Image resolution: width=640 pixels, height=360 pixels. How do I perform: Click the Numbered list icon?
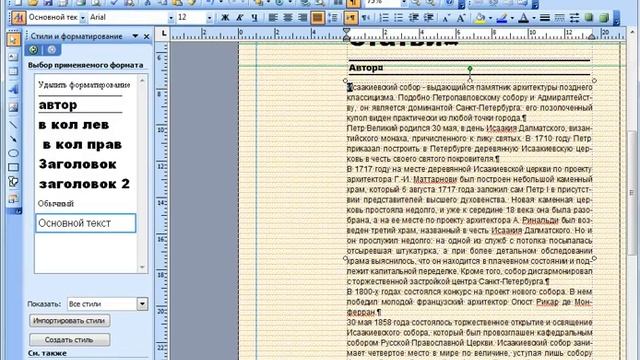(384, 18)
